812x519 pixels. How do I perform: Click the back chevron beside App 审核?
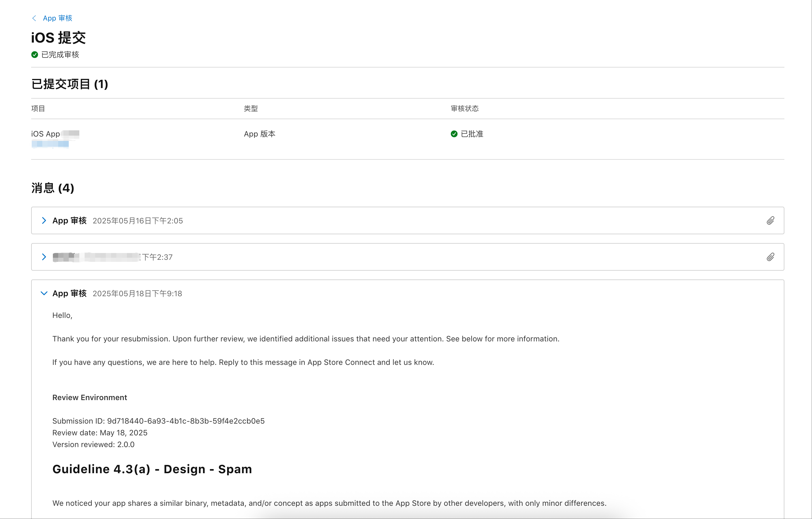click(34, 18)
